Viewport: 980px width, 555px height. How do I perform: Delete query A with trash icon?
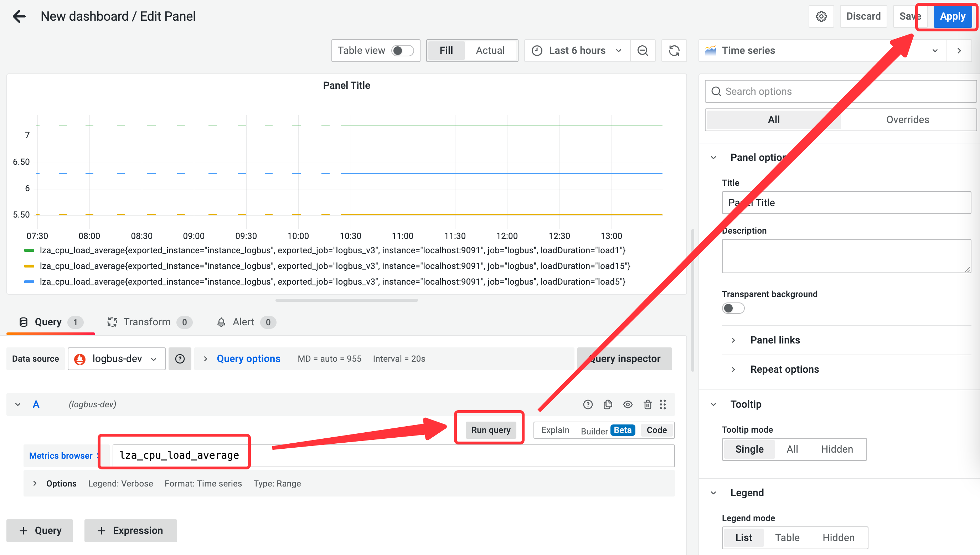pyautogui.click(x=648, y=404)
